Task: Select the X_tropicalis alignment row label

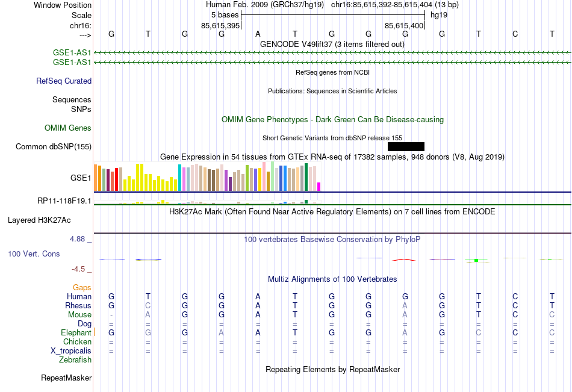Action: click(x=71, y=351)
